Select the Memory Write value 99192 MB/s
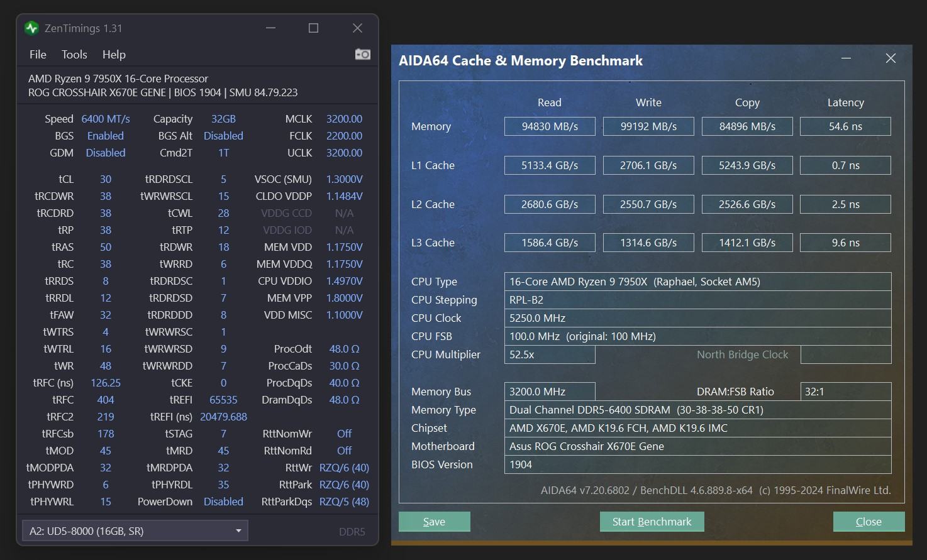The height and width of the screenshot is (560, 927). click(x=648, y=126)
